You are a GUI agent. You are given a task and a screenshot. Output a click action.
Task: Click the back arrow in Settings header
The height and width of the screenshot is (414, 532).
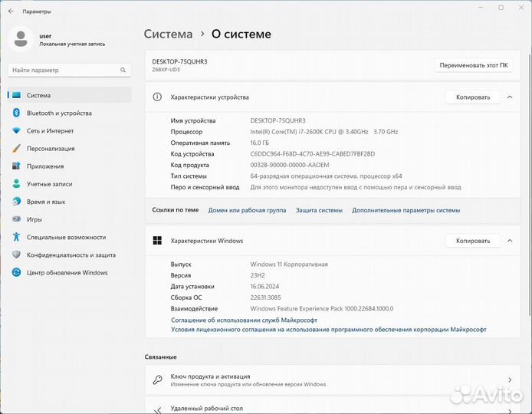coord(11,11)
